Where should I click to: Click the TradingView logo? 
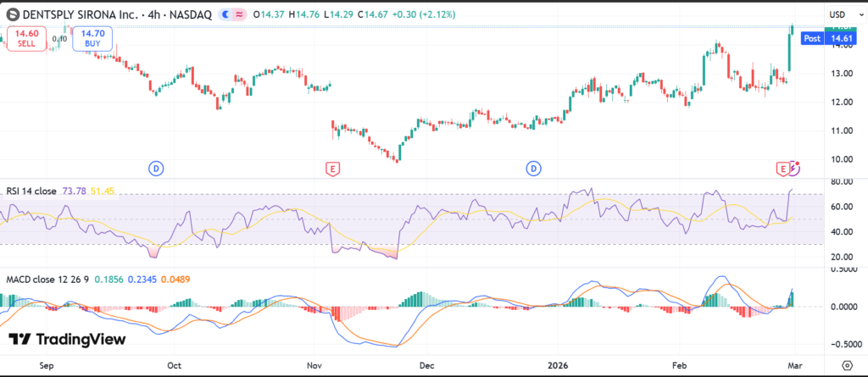click(x=67, y=339)
